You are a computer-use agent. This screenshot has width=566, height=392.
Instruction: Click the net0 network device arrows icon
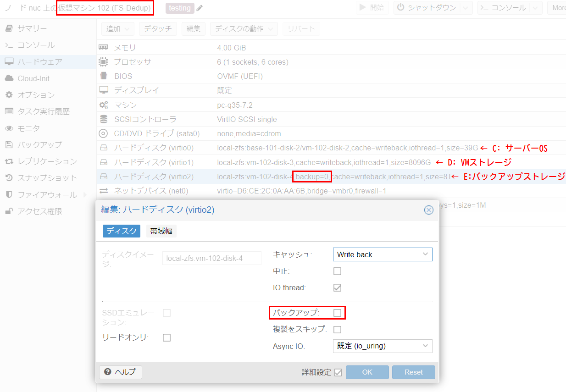coord(104,191)
